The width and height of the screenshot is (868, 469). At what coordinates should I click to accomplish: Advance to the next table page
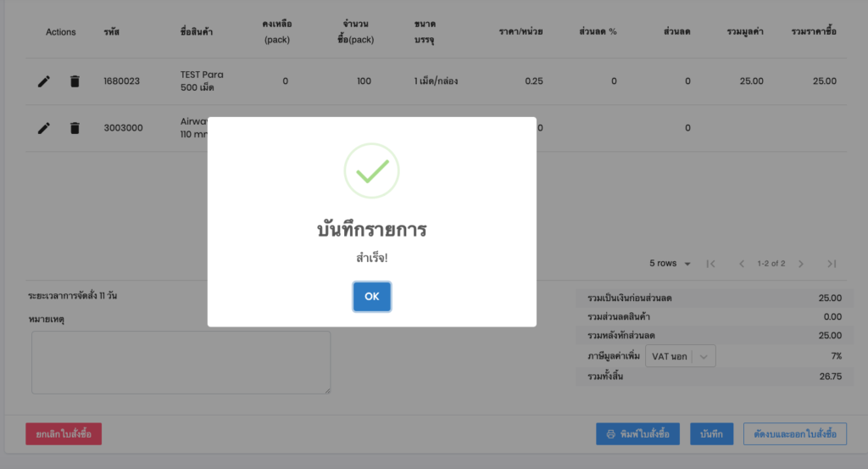pos(801,264)
